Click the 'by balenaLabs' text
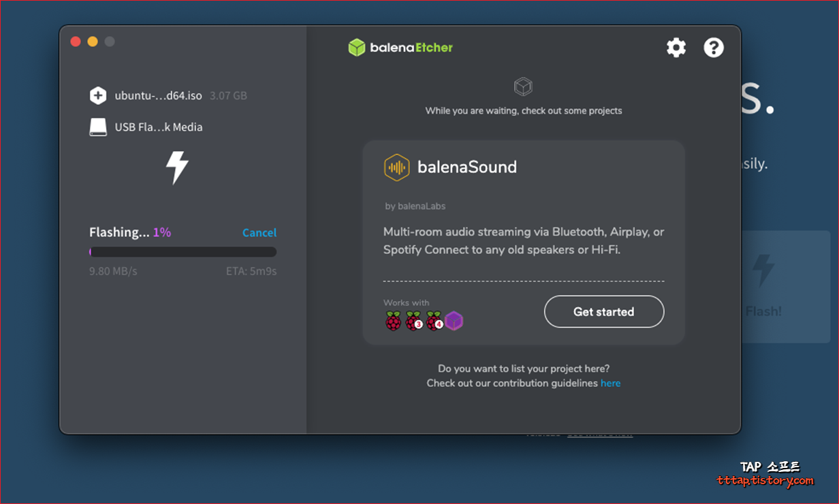839x504 pixels. (x=415, y=206)
